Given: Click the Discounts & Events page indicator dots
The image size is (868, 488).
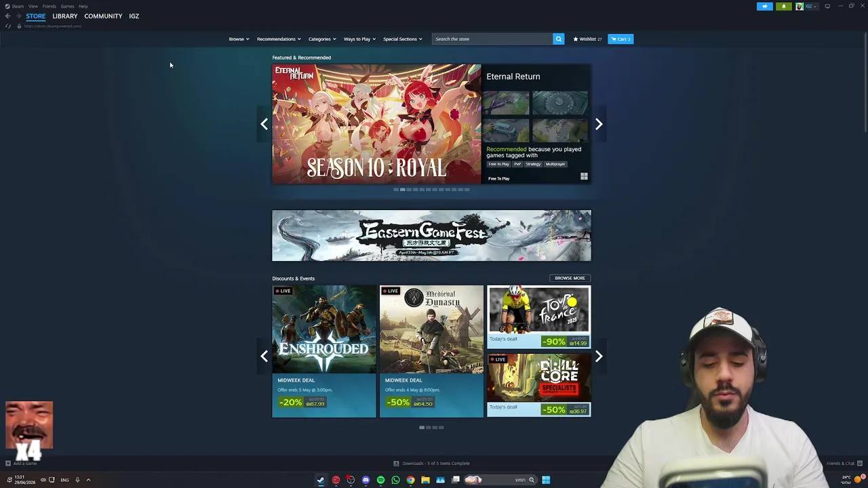Looking at the screenshot, I should pos(431,428).
